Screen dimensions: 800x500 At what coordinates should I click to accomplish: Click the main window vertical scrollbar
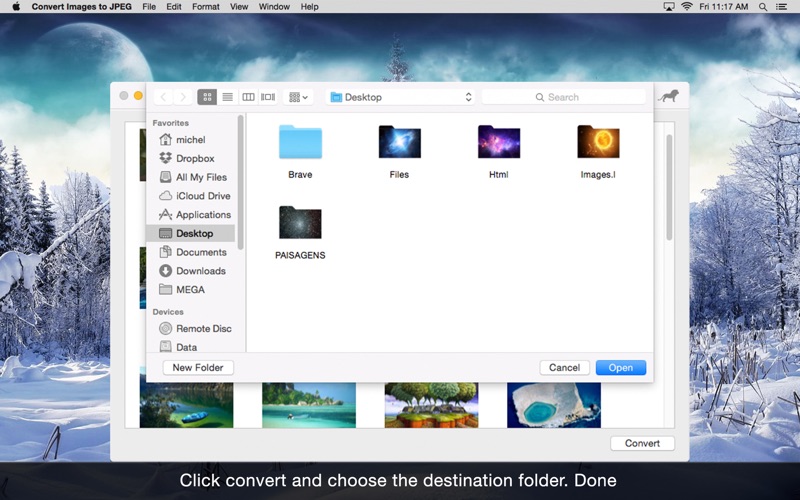pyautogui.click(x=669, y=187)
